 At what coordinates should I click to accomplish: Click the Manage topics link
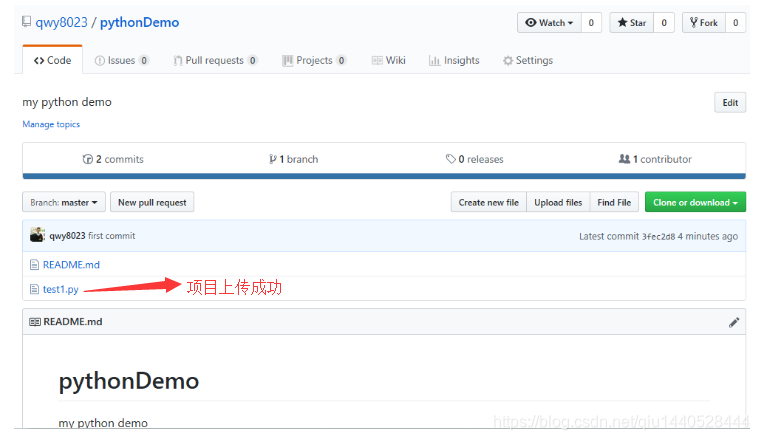click(51, 124)
